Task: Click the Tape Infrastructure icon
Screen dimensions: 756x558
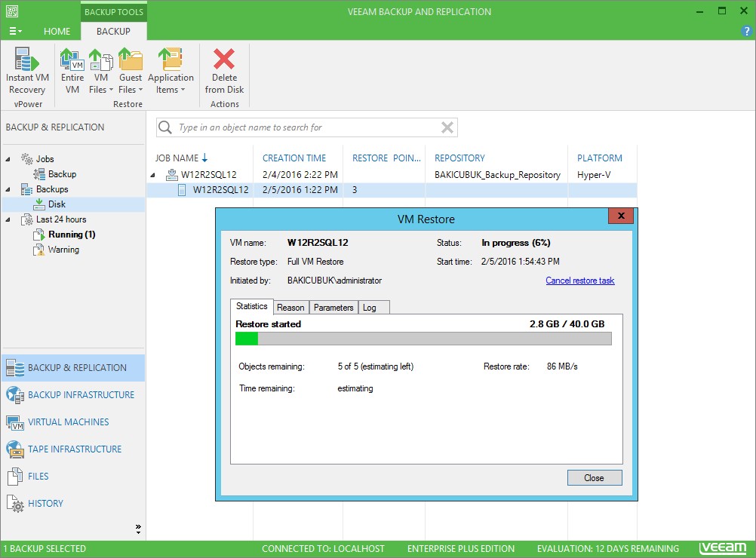Action: click(x=15, y=449)
